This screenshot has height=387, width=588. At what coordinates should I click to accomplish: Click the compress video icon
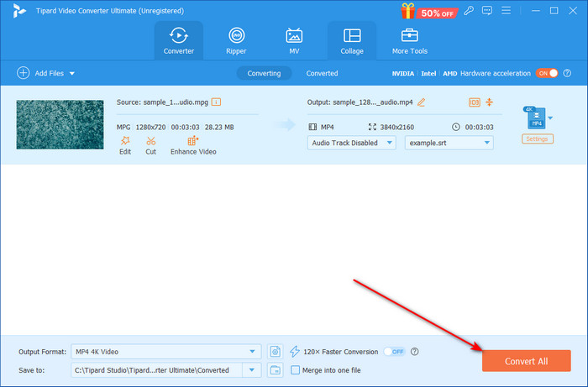(490, 102)
